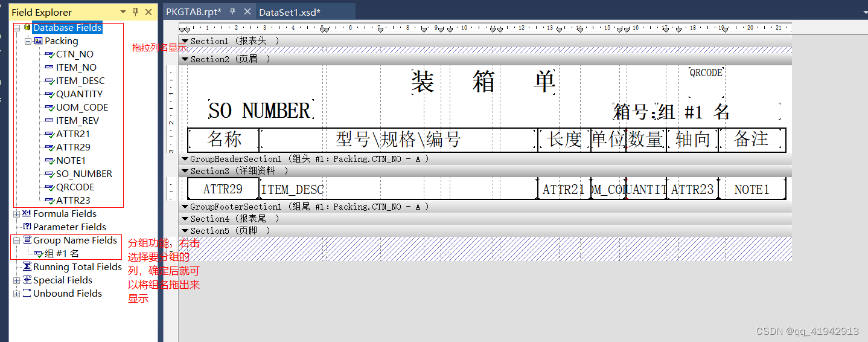Pin the PKGTAB.rpt tab
868x342 pixels.
233,12
